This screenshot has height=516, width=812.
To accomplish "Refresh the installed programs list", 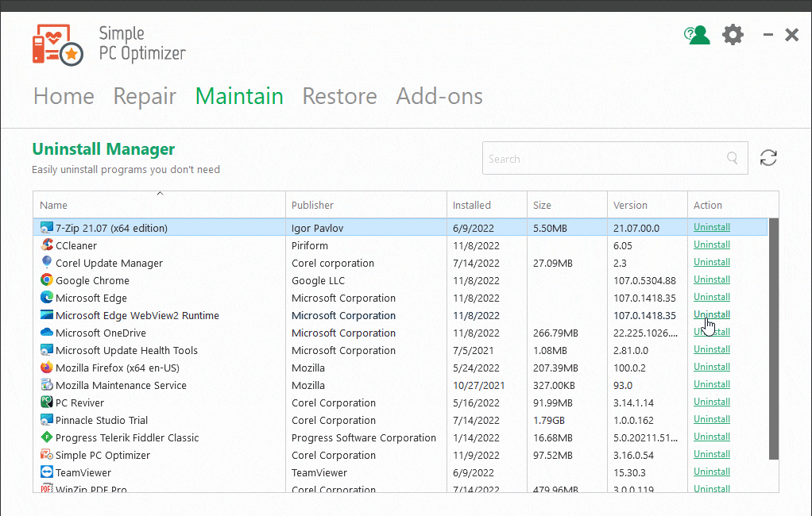I will coord(768,158).
